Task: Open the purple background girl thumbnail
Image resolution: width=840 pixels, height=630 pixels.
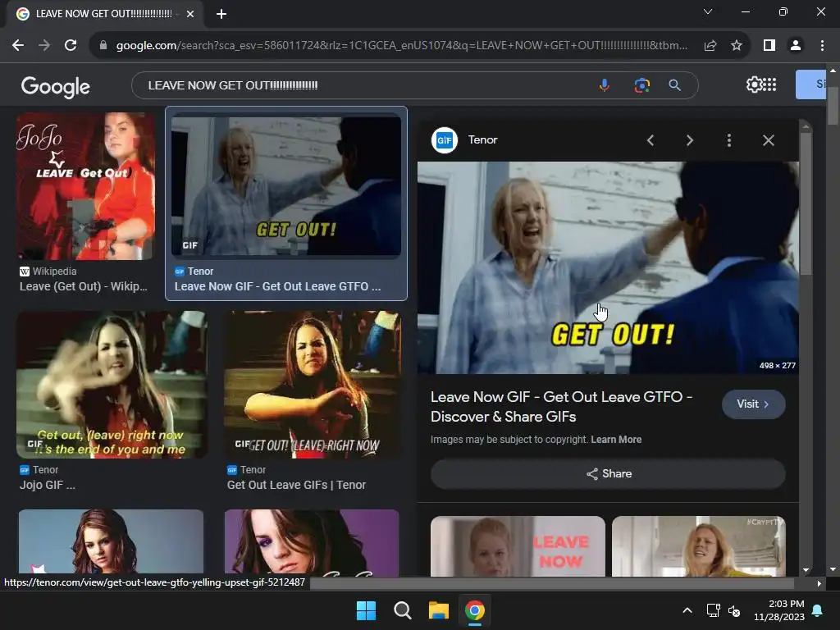Action: point(312,541)
